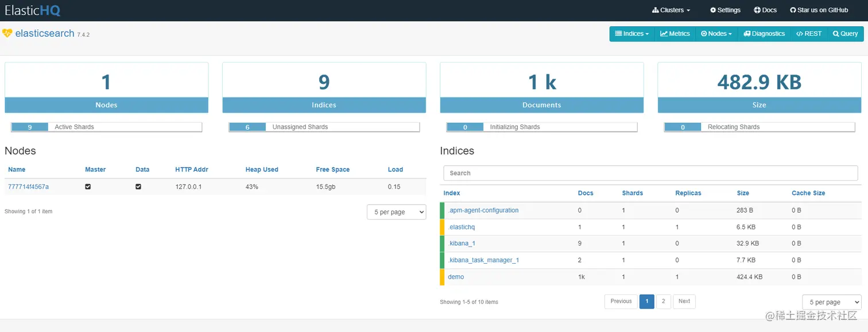The width and height of the screenshot is (868, 332).
Task: Click the yellow status bar of .elastichq
Action: (442, 227)
